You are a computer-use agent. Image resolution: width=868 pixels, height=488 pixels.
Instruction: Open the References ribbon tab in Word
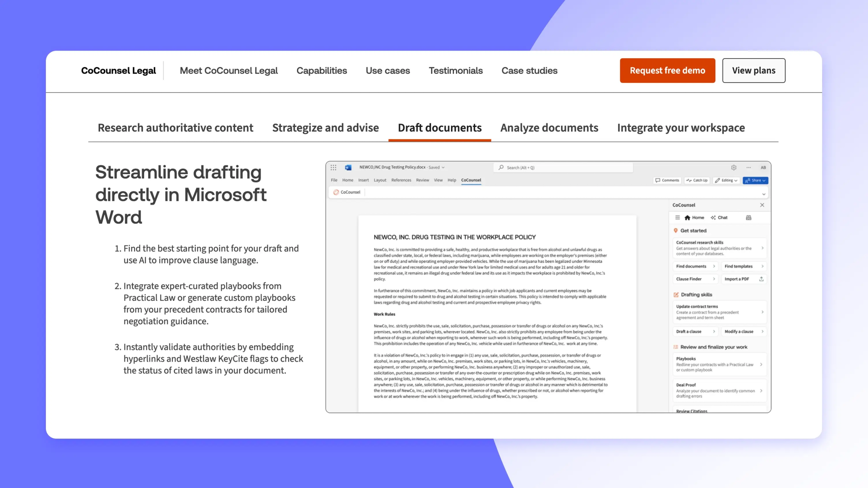point(401,180)
